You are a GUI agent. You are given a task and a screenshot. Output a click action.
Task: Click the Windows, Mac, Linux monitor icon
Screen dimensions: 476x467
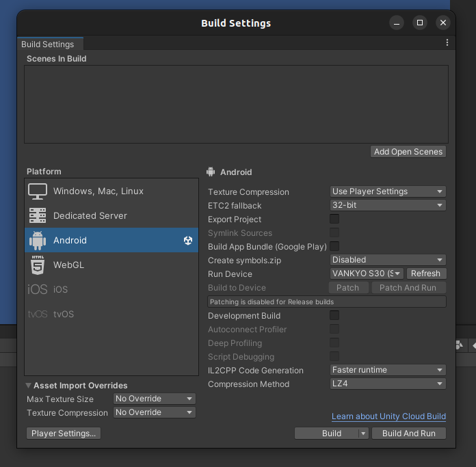pos(38,191)
